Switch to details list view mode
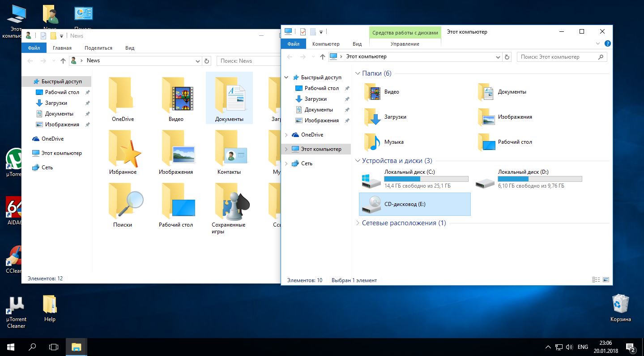This screenshot has width=644, height=356. coord(596,280)
